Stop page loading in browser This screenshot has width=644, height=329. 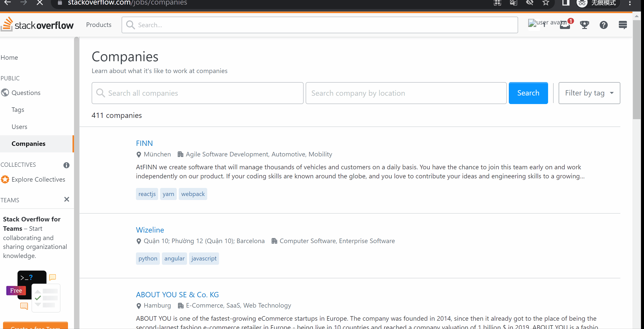tap(40, 3)
